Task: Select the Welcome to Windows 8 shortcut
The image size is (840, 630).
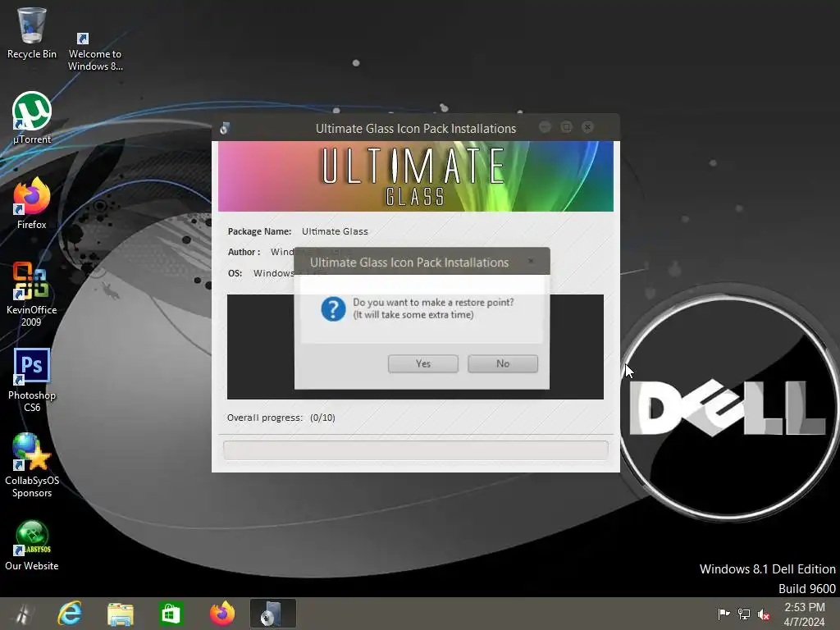Action: 95,52
